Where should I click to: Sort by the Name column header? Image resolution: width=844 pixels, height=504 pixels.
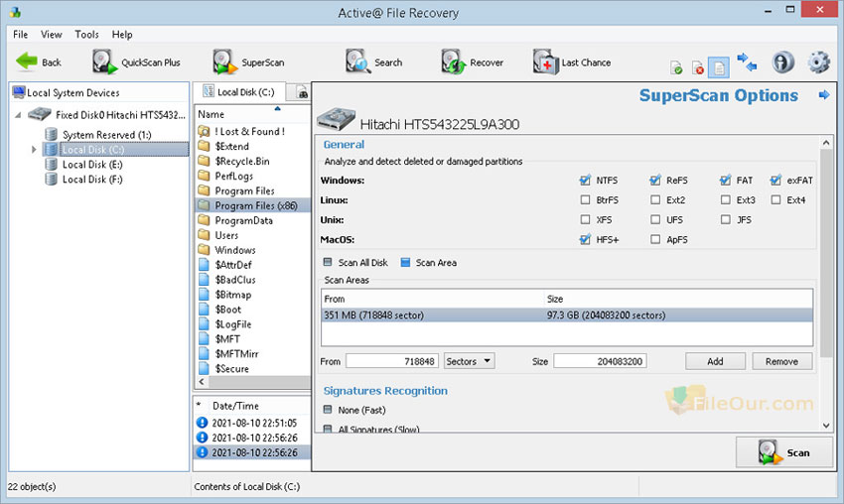(252, 114)
